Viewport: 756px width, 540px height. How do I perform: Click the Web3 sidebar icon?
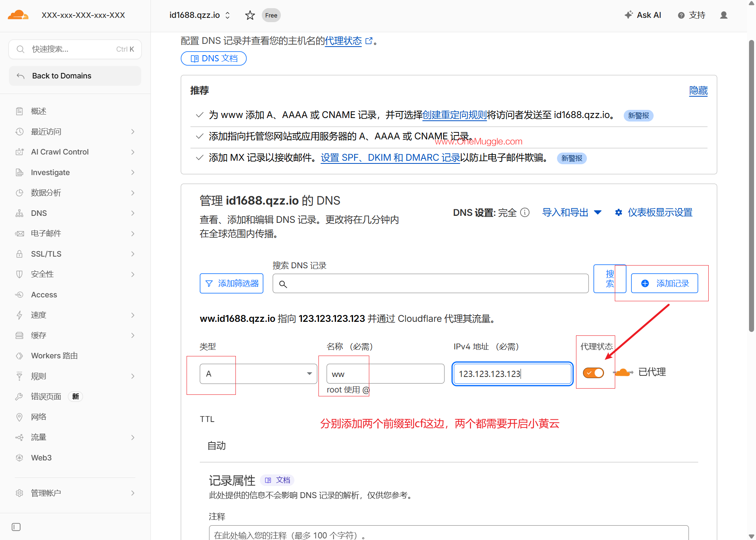pyautogui.click(x=19, y=458)
